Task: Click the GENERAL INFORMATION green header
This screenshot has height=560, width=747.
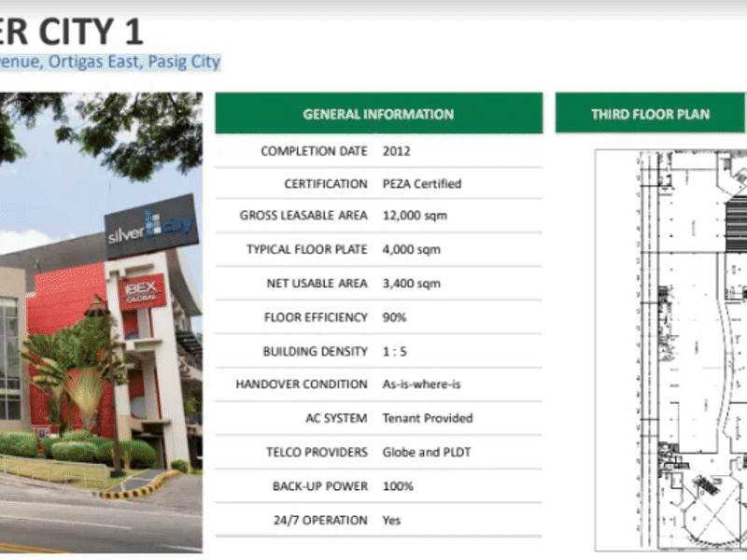Action: [x=378, y=114]
